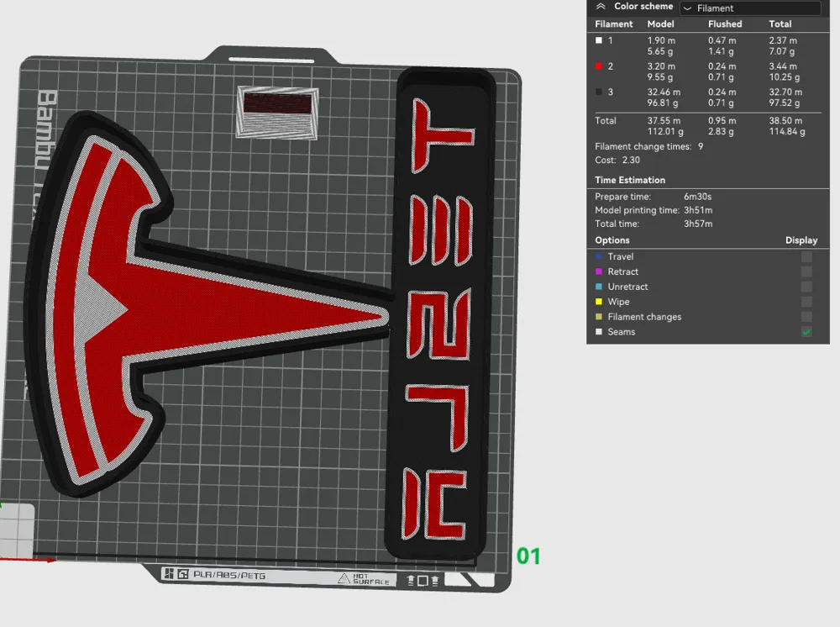Select the red filament 2 swatch
Viewport: 840px width, 627px height.
pyautogui.click(x=599, y=66)
